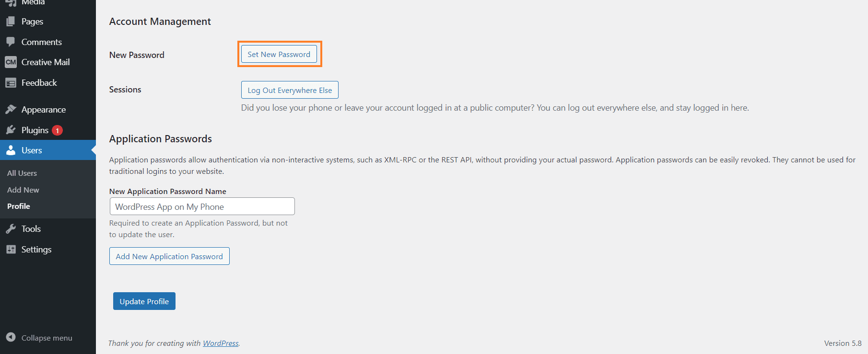Open All Users submenu item
The image size is (868, 354).
point(22,173)
